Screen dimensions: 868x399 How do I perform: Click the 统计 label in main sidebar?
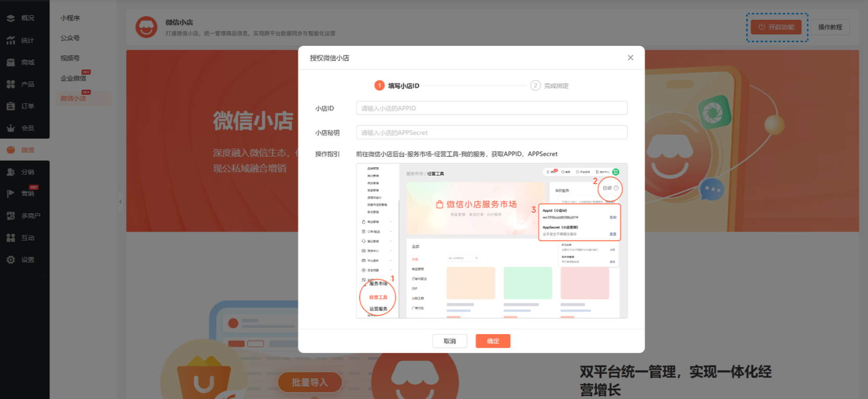click(28, 40)
